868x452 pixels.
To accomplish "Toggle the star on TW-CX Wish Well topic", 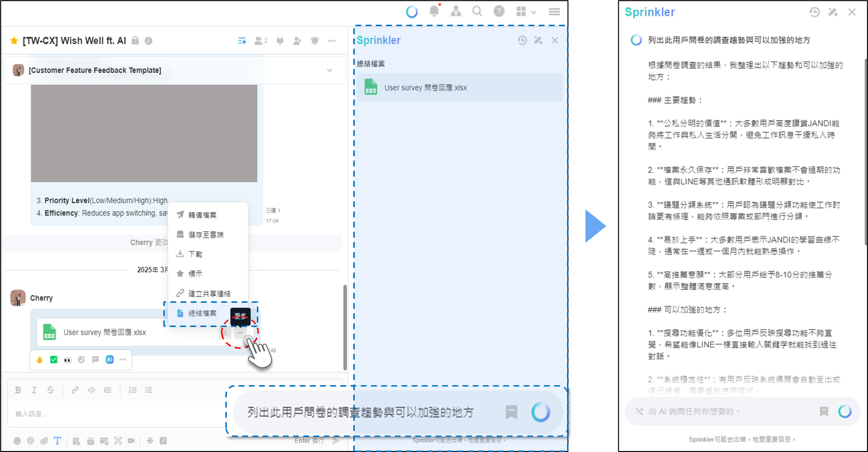I will (x=14, y=41).
